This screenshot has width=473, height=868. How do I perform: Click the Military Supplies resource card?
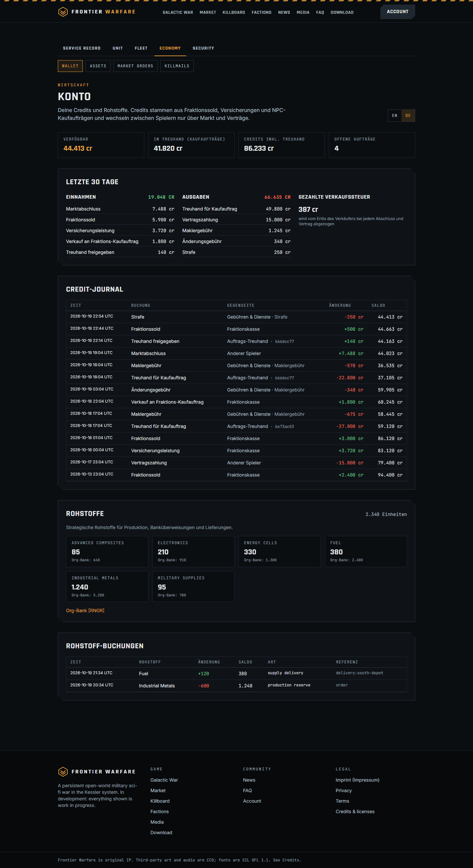coord(193,586)
